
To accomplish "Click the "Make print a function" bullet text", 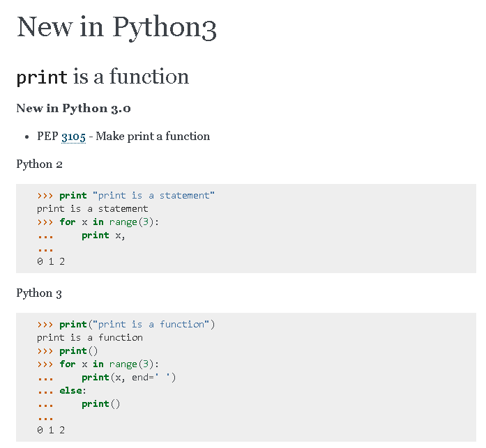I will point(152,137).
